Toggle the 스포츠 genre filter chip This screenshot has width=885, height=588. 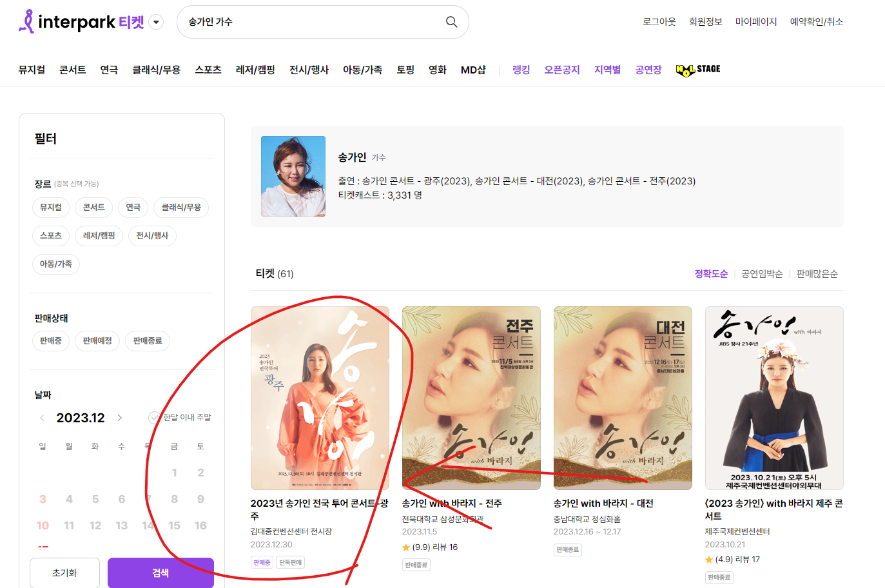51,236
